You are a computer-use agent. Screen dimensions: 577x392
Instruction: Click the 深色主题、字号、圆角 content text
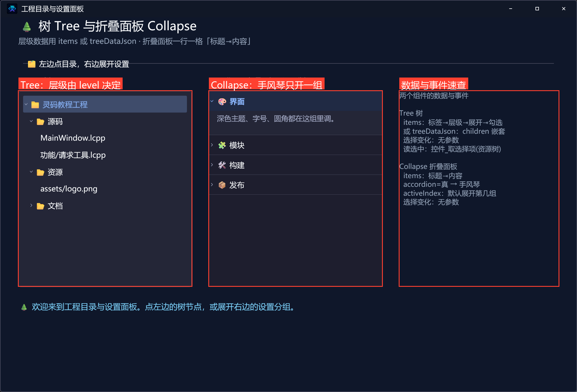276,119
